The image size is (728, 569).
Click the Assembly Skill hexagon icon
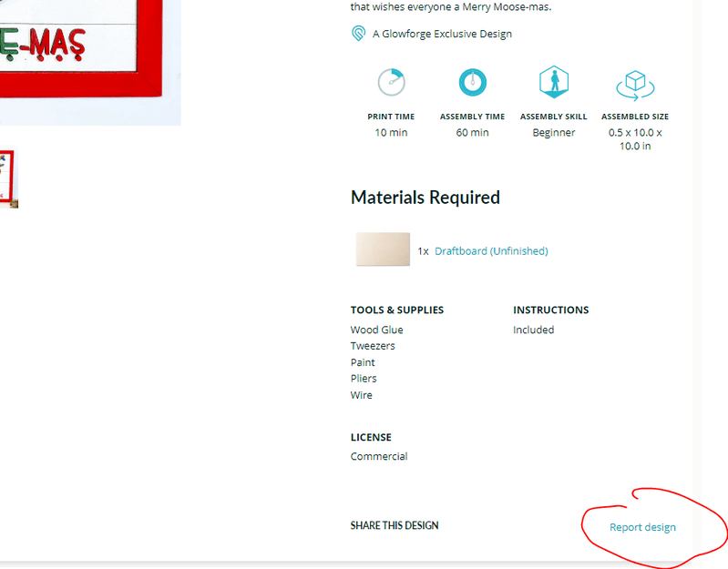pos(554,82)
